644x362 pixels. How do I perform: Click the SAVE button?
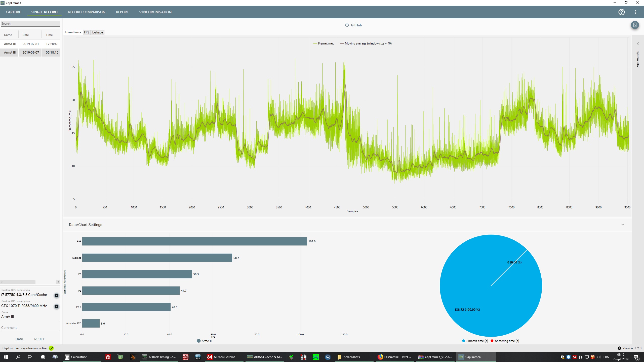click(20, 339)
